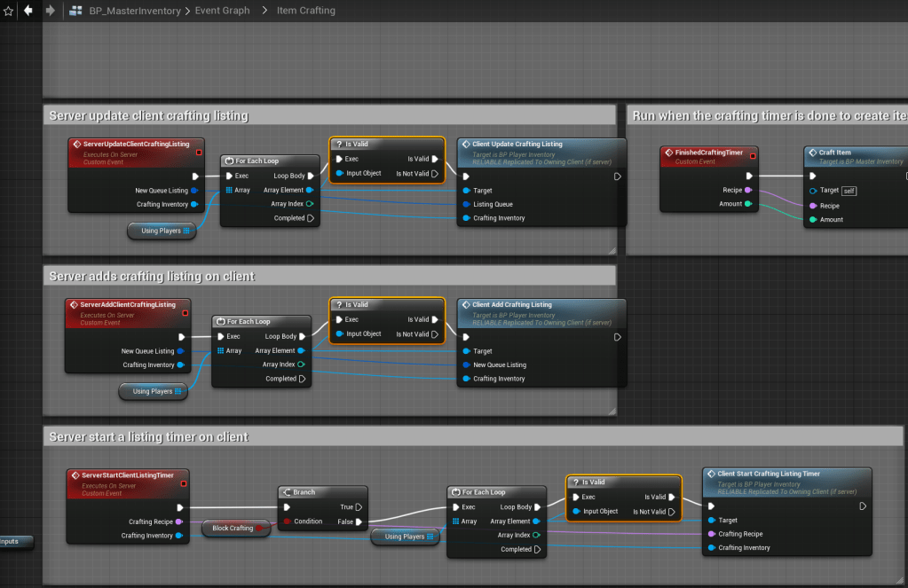Click the back navigation arrow
This screenshot has width=908, height=588.
(28, 11)
